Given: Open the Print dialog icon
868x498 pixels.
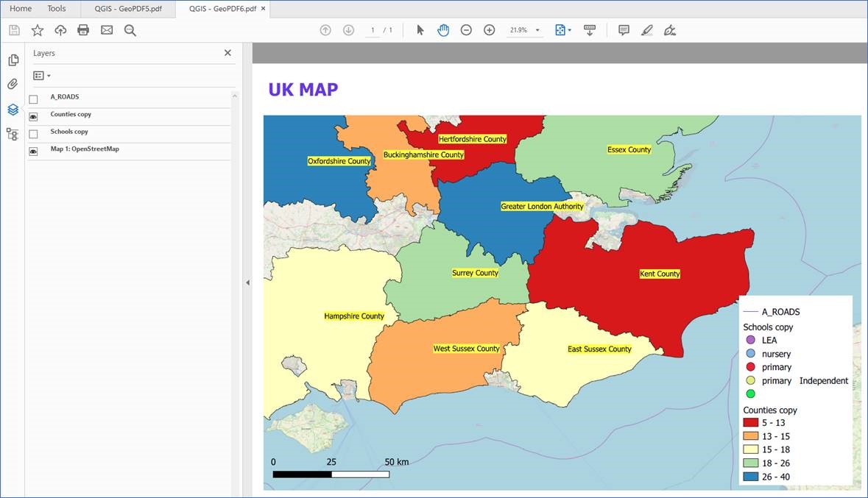Looking at the screenshot, I should tap(83, 30).
